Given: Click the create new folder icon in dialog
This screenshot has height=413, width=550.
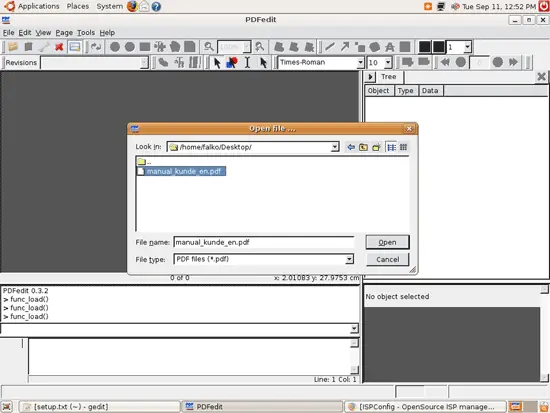Looking at the screenshot, I should point(376,147).
